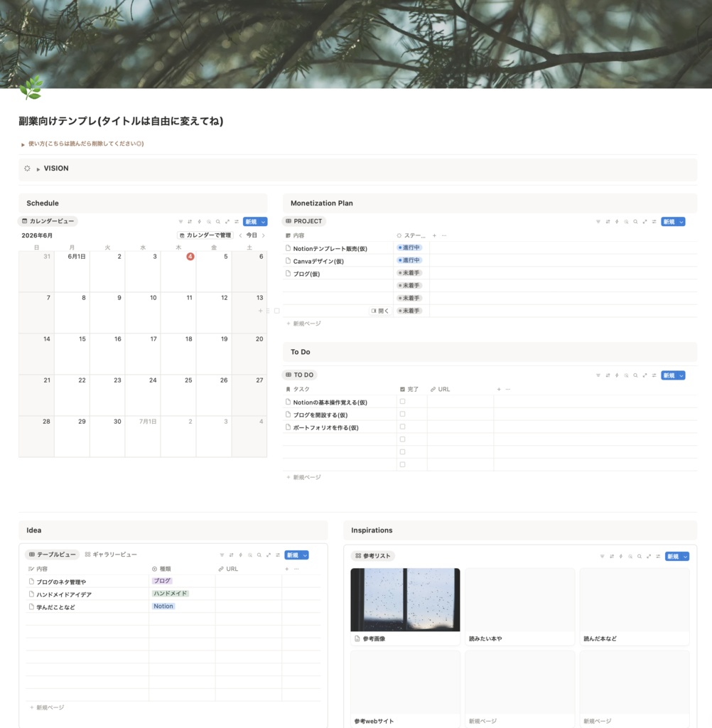Expand the 使い方 toggle section
This screenshot has height=728, width=712.
tap(23, 144)
